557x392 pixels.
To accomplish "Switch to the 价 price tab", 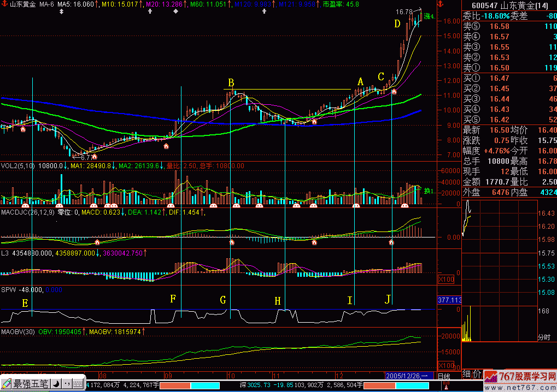I will click(477, 375).
